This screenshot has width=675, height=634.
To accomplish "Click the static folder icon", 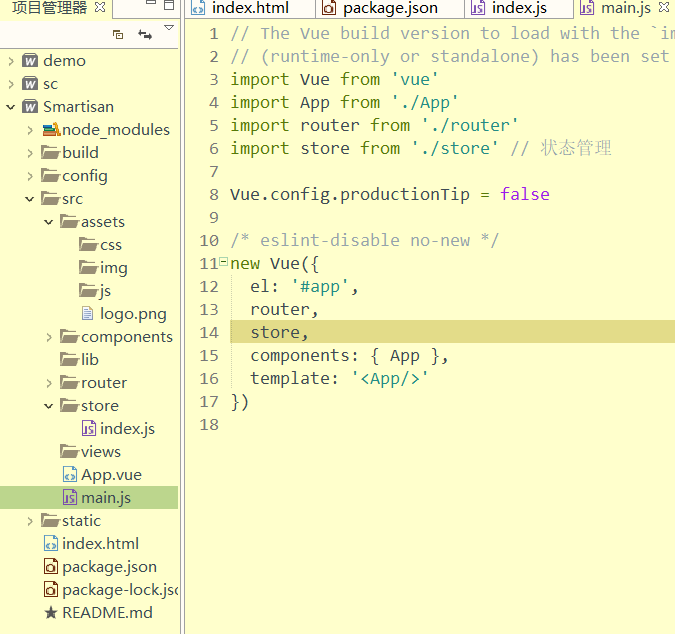I will tap(50, 521).
